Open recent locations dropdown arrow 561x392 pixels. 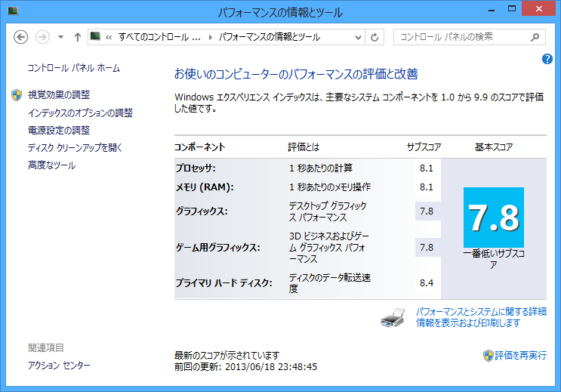pyautogui.click(x=61, y=37)
